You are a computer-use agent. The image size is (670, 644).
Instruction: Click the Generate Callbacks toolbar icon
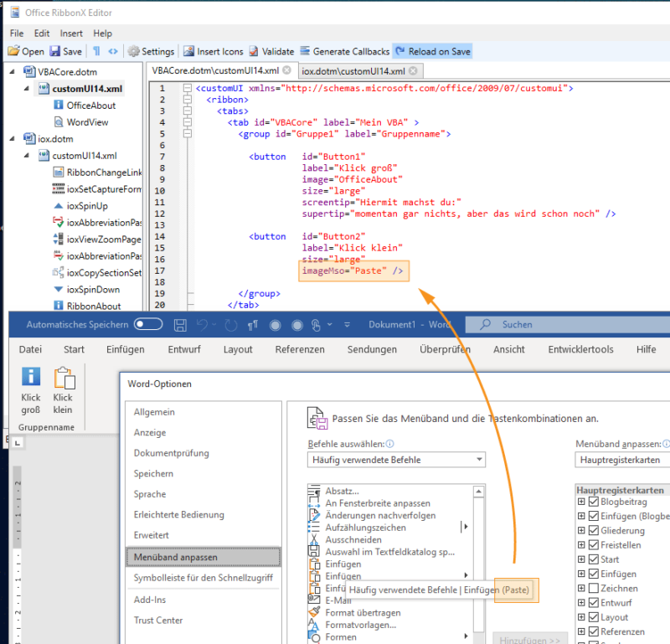[x=306, y=51]
